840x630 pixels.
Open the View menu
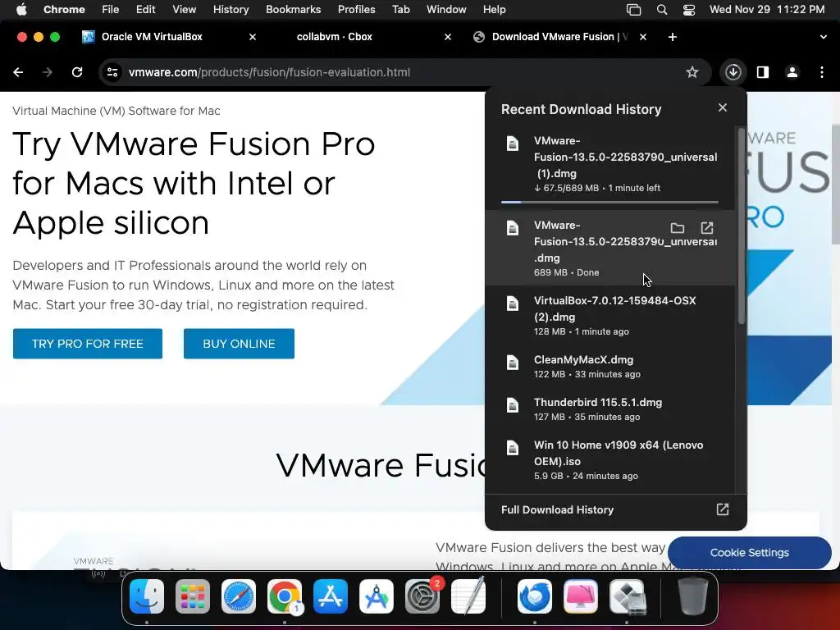tap(184, 10)
